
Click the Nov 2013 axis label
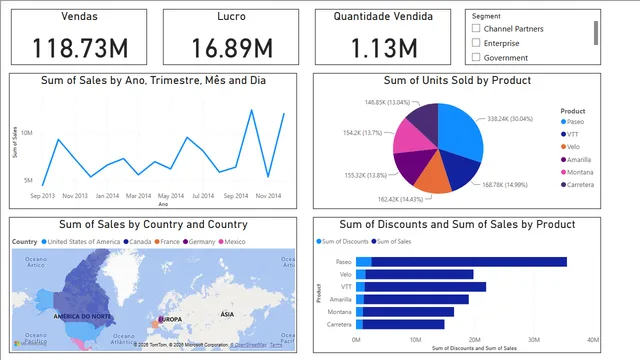click(x=75, y=196)
